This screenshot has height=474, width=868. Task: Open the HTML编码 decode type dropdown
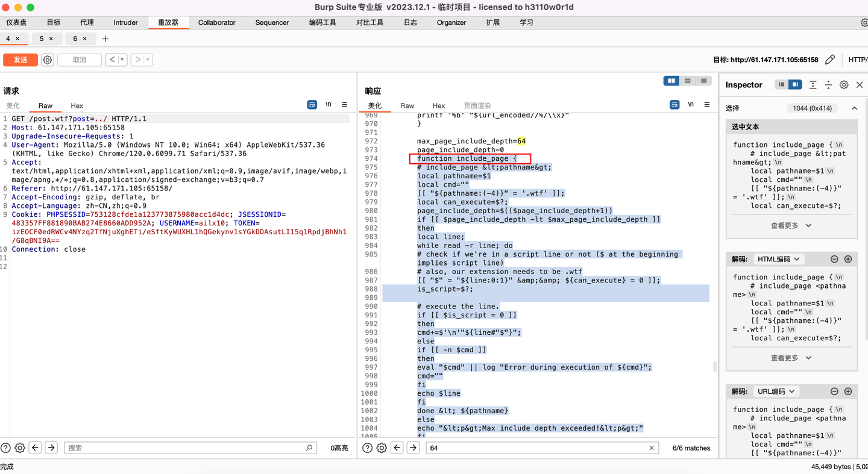pos(778,259)
